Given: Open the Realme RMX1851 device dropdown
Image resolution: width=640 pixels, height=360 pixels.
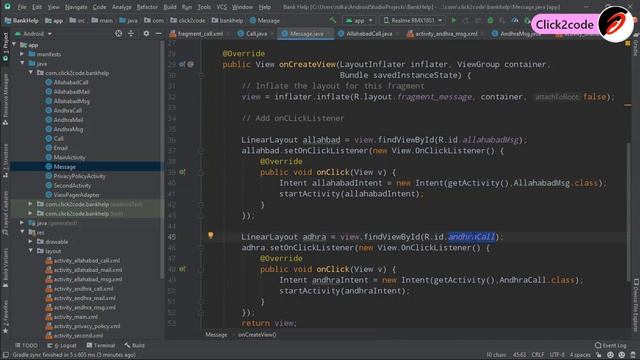Looking at the screenshot, I should coord(413,20).
